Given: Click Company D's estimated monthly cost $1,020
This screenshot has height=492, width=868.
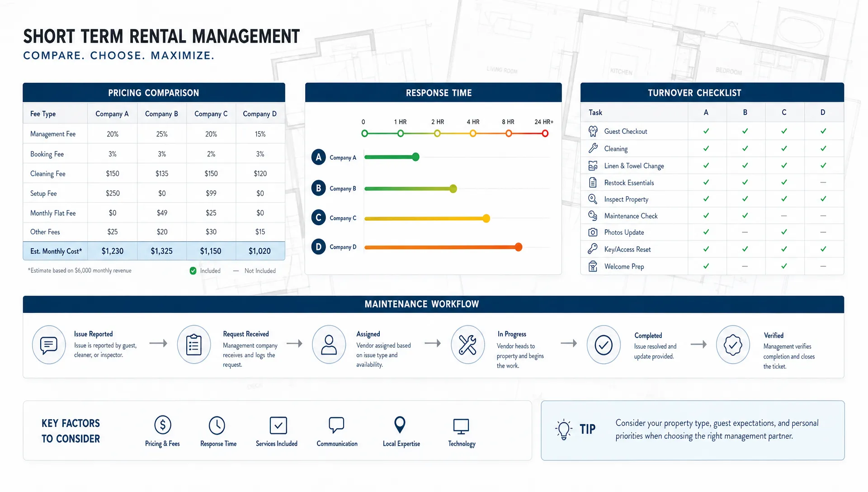Looking at the screenshot, I should (x=260, y=251).
